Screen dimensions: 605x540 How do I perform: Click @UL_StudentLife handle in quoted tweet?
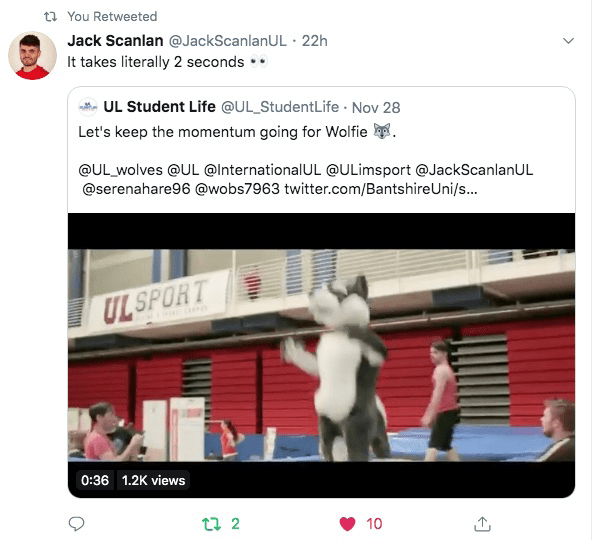click(x=280, y=107)
